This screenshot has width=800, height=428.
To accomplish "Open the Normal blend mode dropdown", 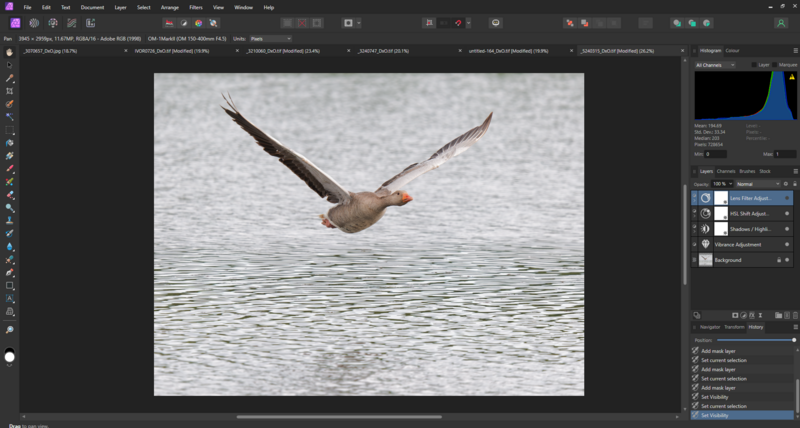I will (758, 184).
